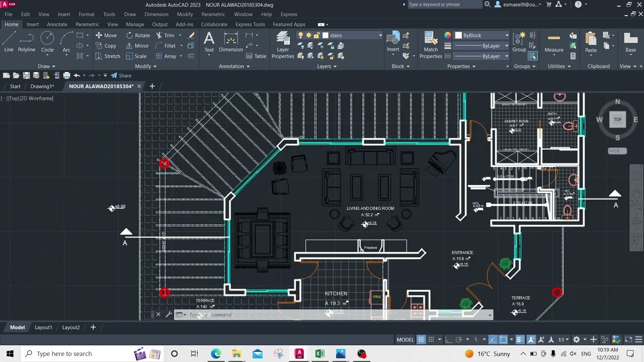The height and width of the screenshot is (362, 644).
Task: Open the Measure utility
Action: coord(554,42)
